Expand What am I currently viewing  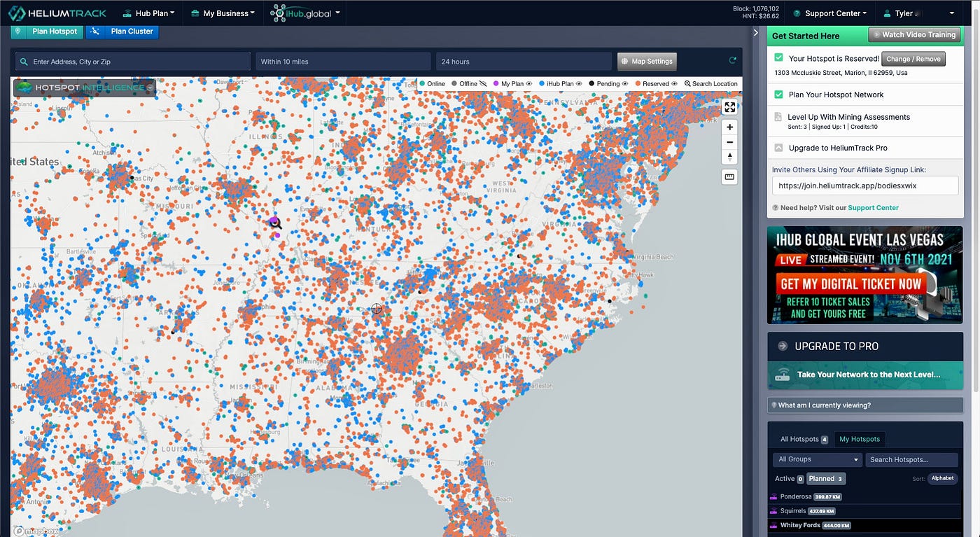(865, 405)
